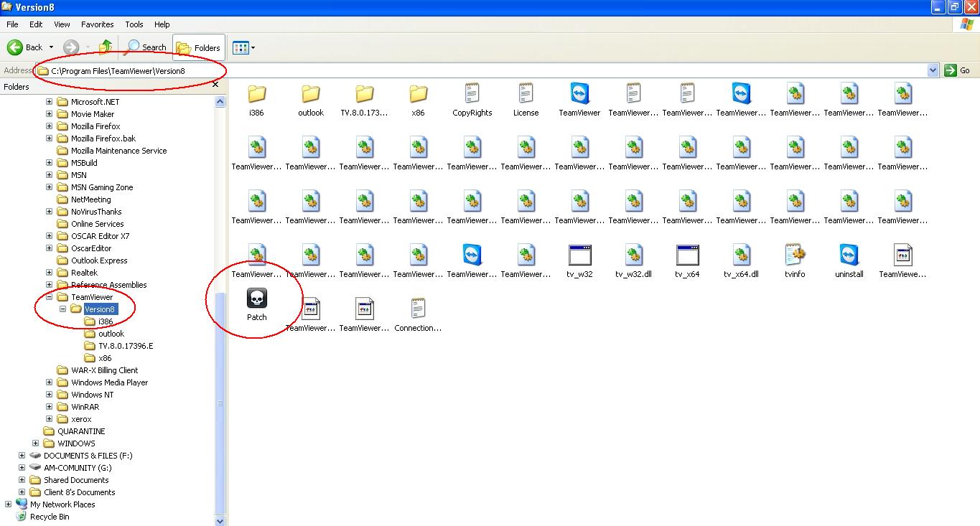This screenshot has height=526, width=980.
Task: Select Mozilla Maintenance Service folder
Action: coord(118,151)
